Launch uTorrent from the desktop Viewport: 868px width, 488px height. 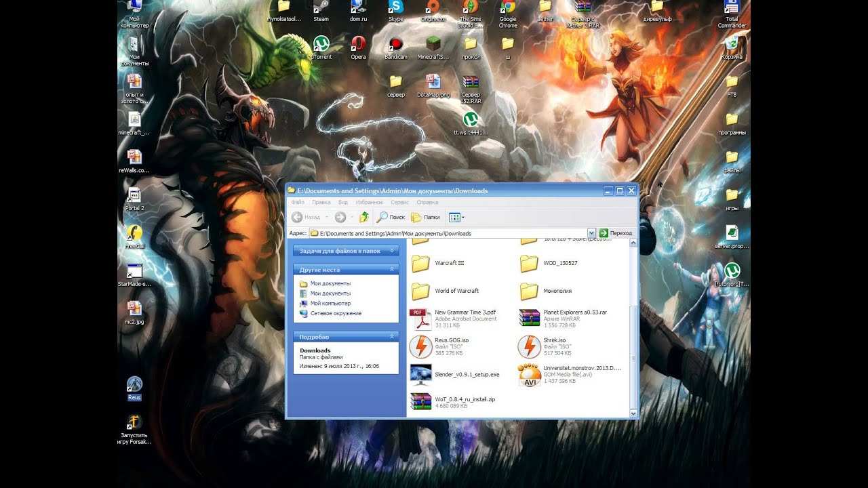coord(321,49)
